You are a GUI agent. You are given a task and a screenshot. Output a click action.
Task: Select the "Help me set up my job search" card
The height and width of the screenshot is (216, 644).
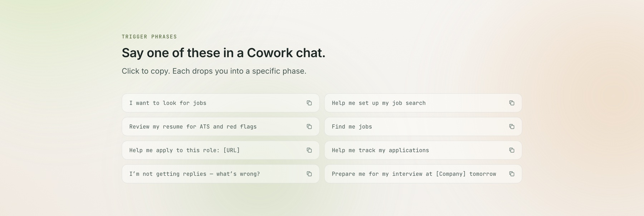(411, 103)
